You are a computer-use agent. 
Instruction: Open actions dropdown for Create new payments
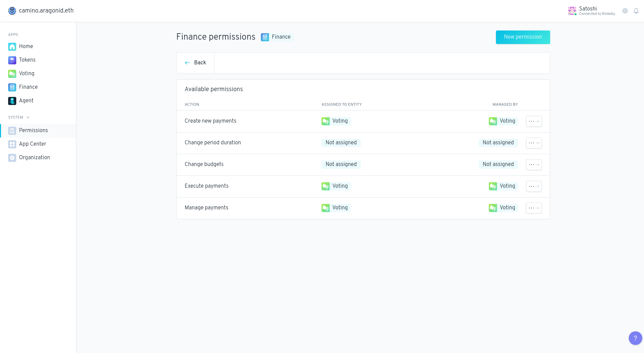coord(534,121)
